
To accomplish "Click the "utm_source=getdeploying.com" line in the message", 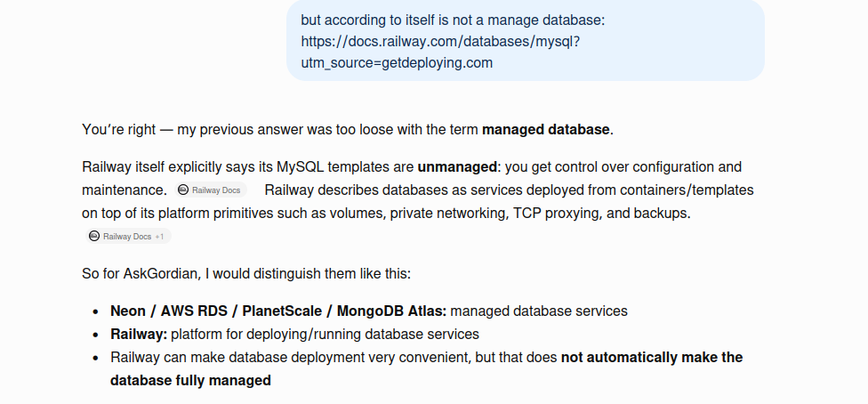I will (x=397, y=63).
